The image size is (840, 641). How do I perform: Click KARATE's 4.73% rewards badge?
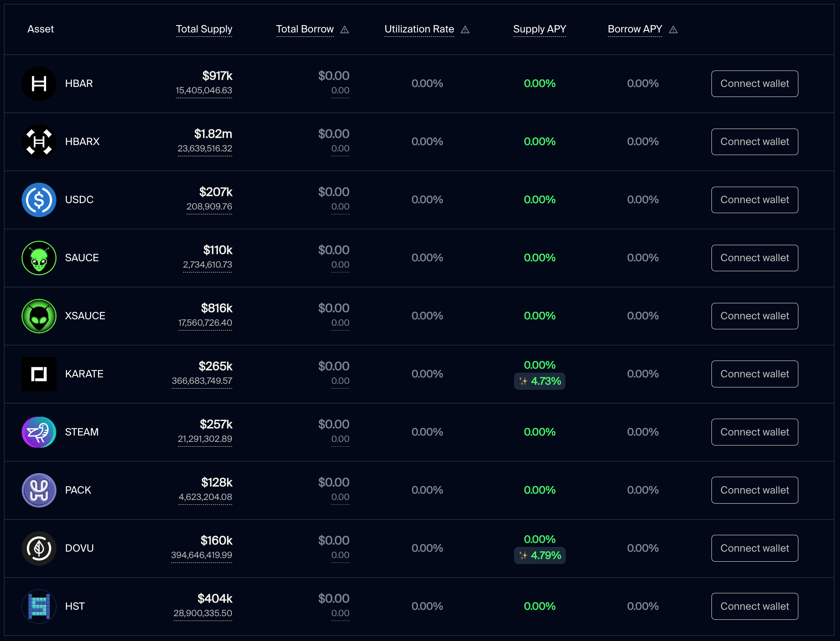(x=540, y=381)
